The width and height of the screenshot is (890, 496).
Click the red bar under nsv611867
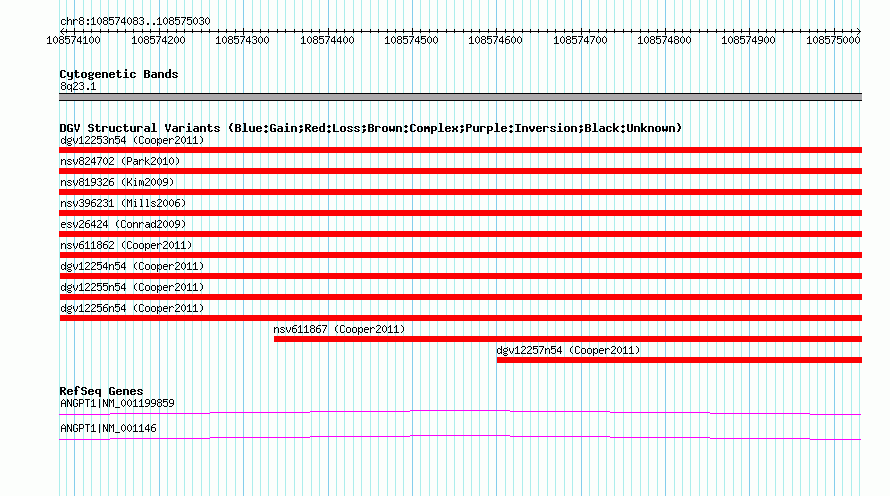[568, 339]
